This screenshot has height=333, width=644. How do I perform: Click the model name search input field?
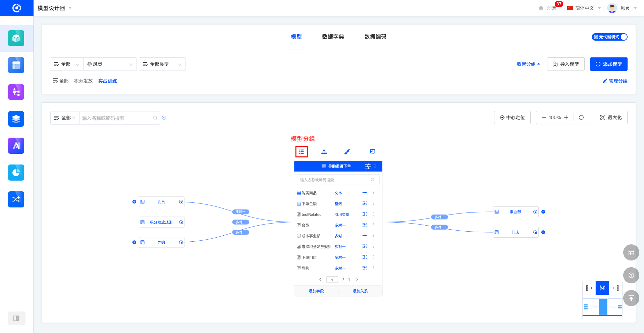[117, 118]
